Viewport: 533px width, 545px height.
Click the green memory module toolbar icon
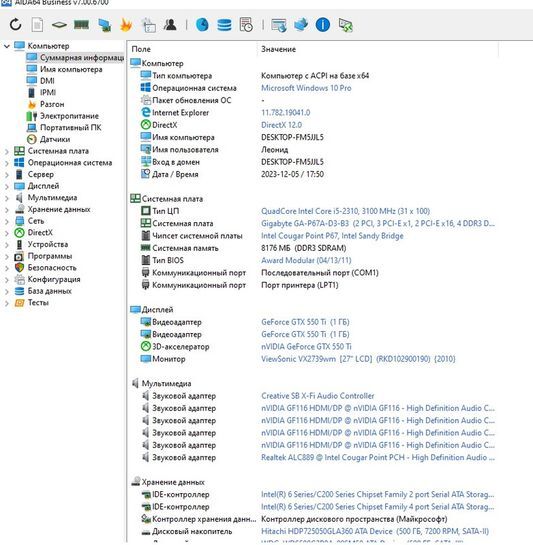click(81, 25)
